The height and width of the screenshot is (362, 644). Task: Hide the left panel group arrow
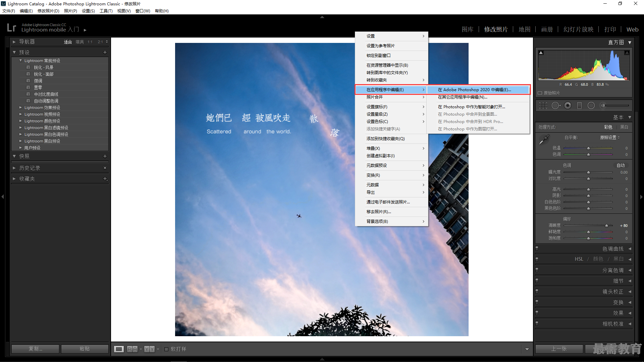(3, 197)
